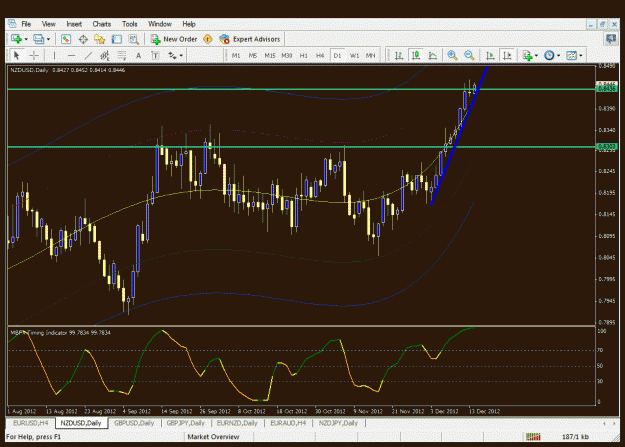Click the Templates icon

coord(572,55)
